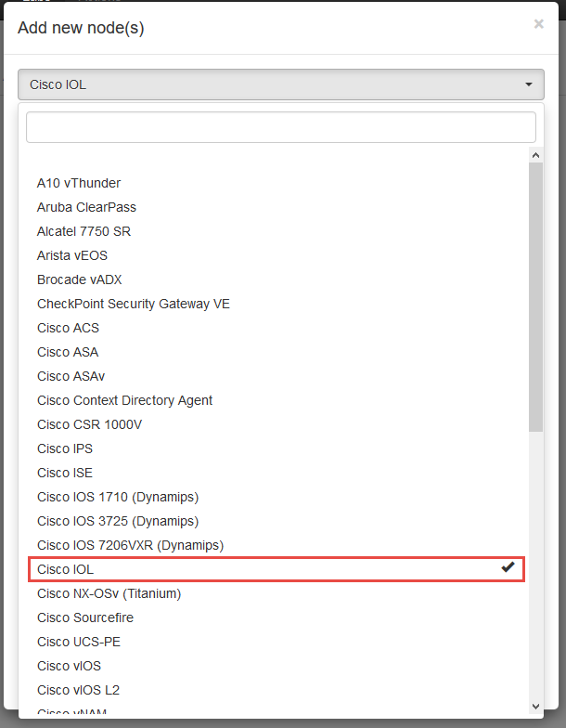This screenshot has width=566, height=728.
Task: Choose the Cisco vIOS entry
Action: click(277, 666)
